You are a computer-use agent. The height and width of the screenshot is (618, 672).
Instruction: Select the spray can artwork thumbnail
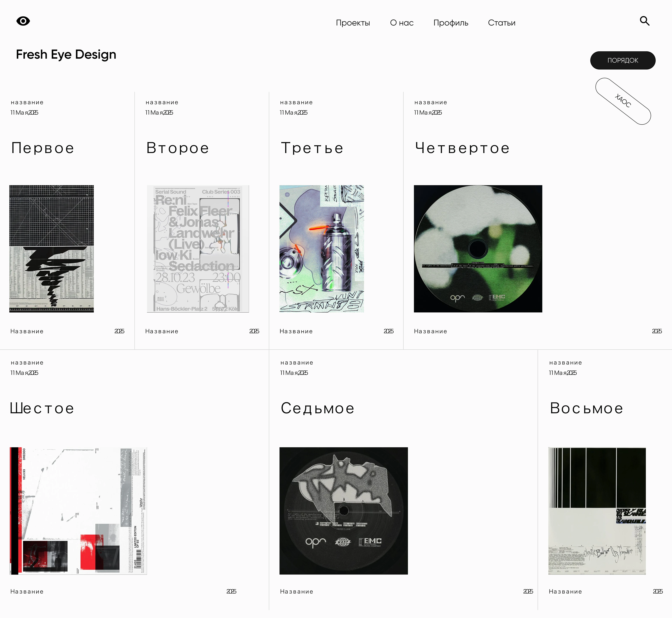click(x=321, y=249)
